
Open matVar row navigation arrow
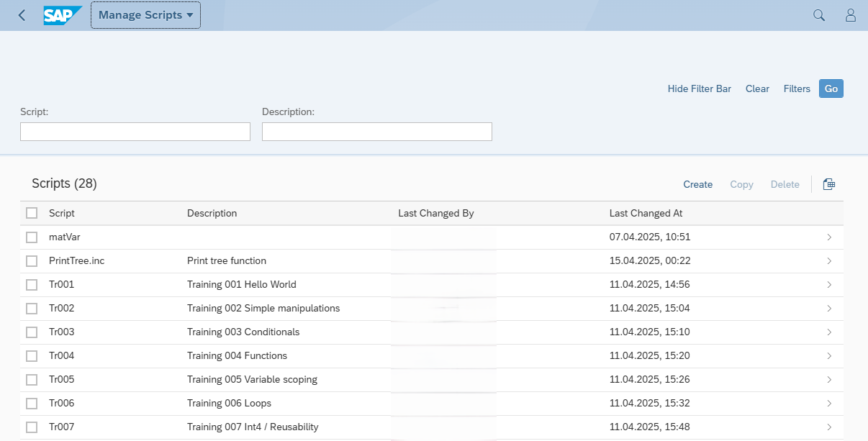click(829, 237)
